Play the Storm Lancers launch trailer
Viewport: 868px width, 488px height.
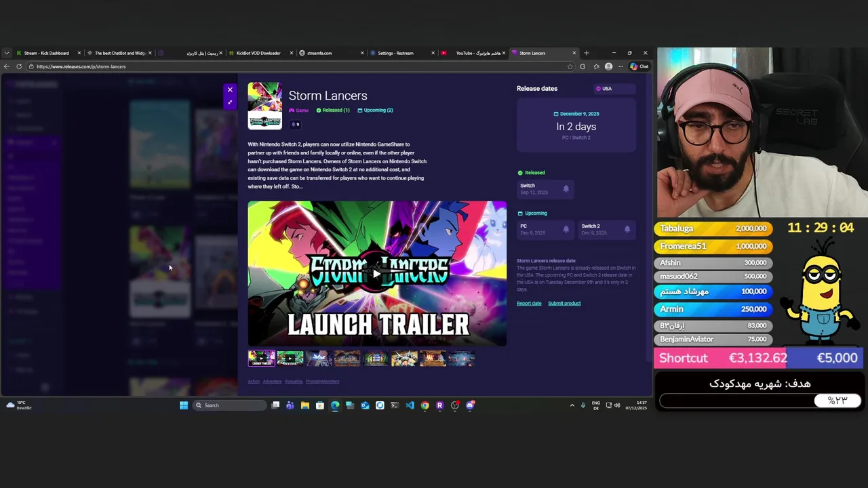(x=377, y=273)
